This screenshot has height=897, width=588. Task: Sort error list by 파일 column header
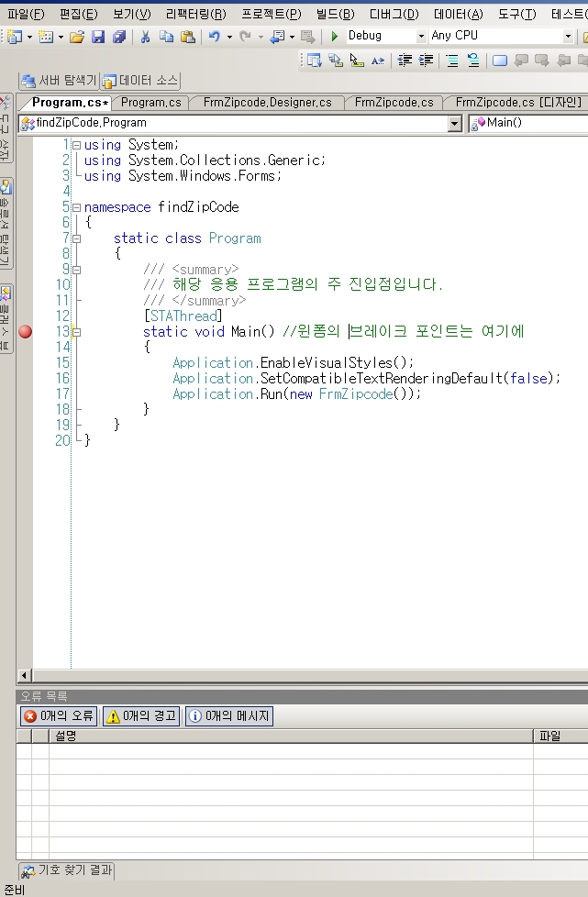pyautogui.click(x=560, y=736)
